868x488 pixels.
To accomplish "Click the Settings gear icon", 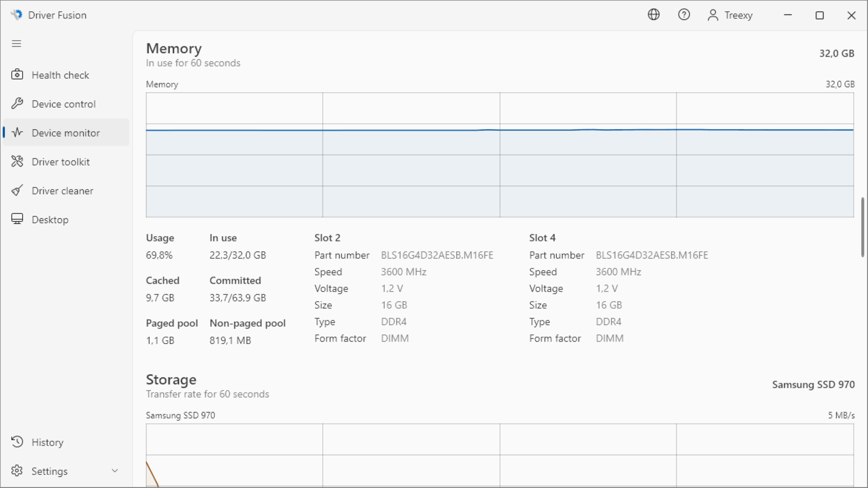I will click(17, 471).
